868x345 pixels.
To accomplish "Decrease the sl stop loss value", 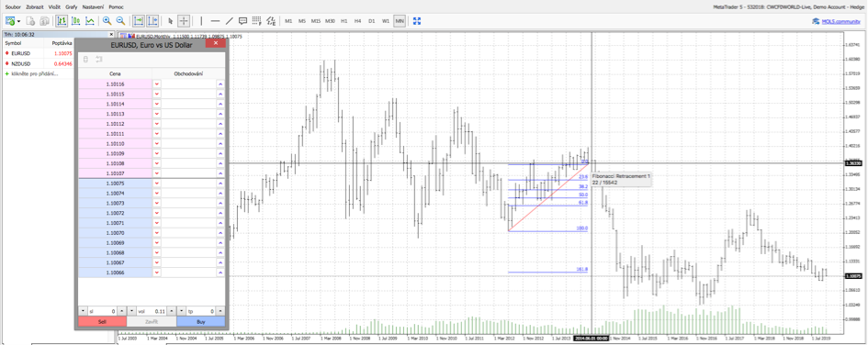I will [x=83, y=312].
